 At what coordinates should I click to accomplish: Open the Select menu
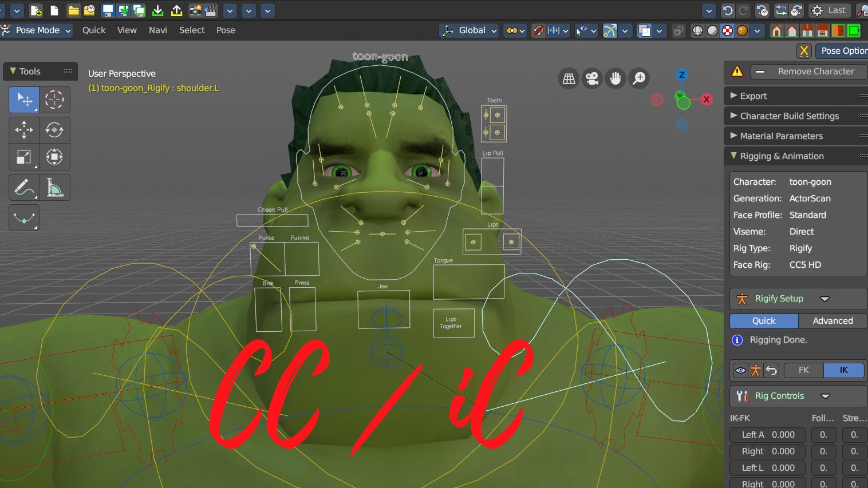pos(192,30)
